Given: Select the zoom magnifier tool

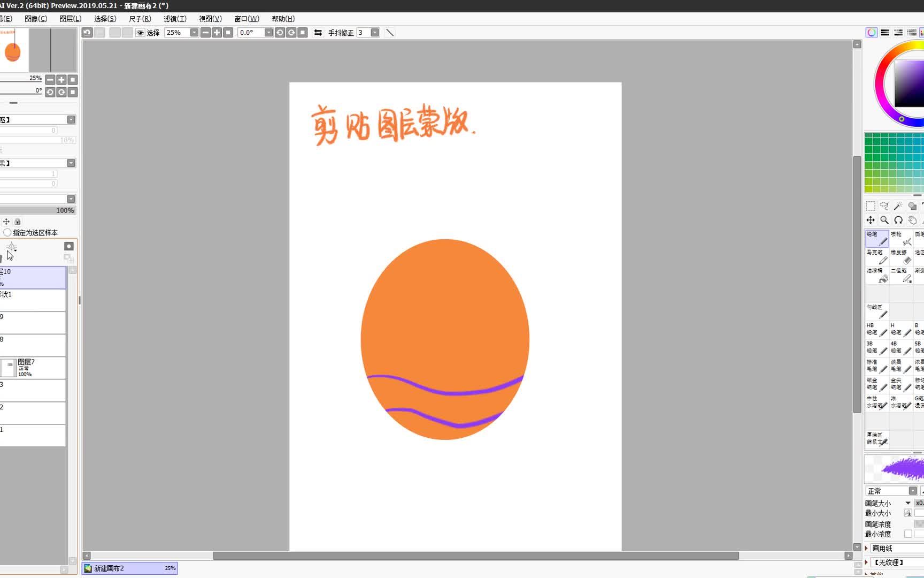Looking at the screenshot, I should tap(884, 220).
